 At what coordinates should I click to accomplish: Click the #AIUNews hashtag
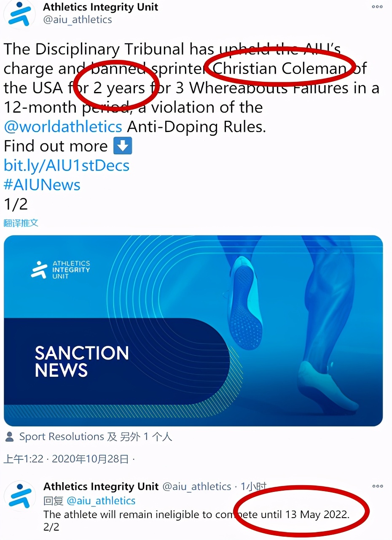coord(42,185)
